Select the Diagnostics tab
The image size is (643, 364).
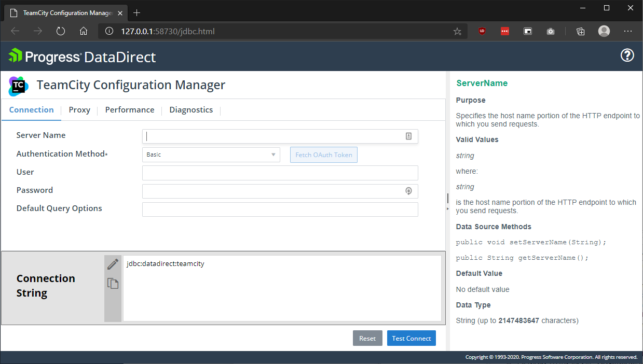(191, 110)
